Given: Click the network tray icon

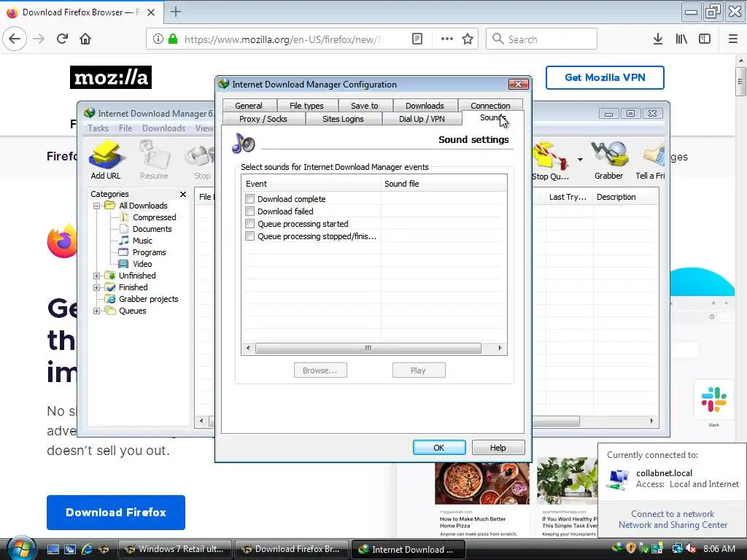Looking at the screenshot, I should (677, 548).
